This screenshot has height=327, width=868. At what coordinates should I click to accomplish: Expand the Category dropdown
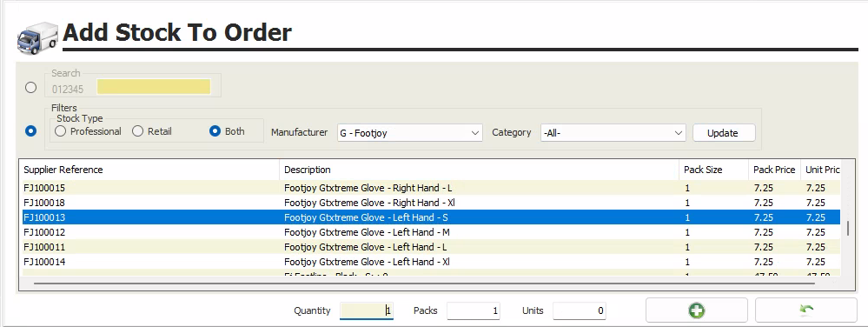tap(613, 133)
